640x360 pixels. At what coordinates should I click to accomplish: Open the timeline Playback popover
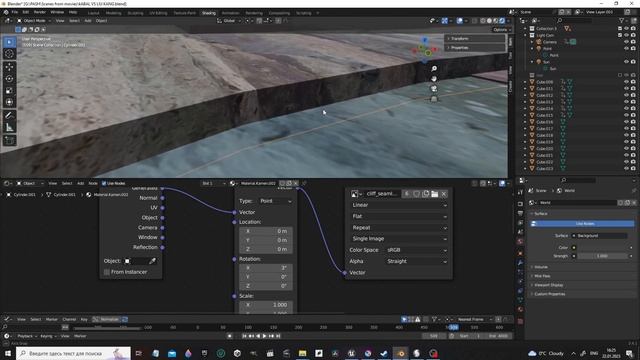[27, 336]
